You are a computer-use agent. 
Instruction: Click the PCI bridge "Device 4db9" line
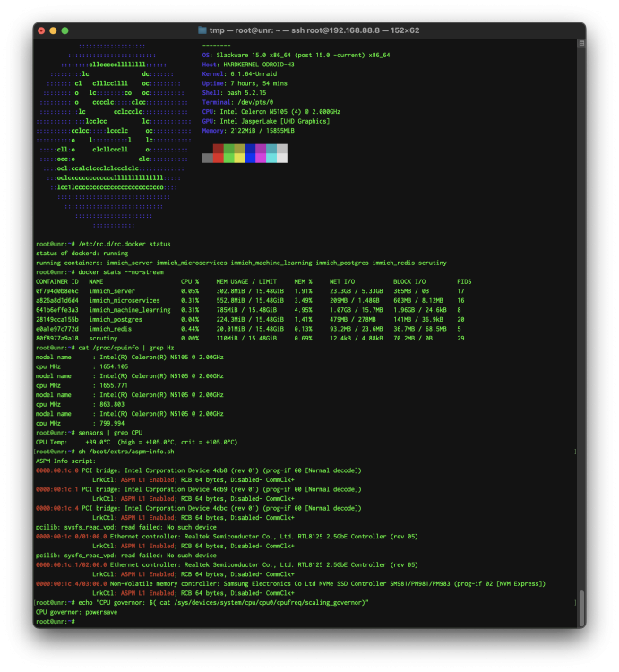pos(198,489)
